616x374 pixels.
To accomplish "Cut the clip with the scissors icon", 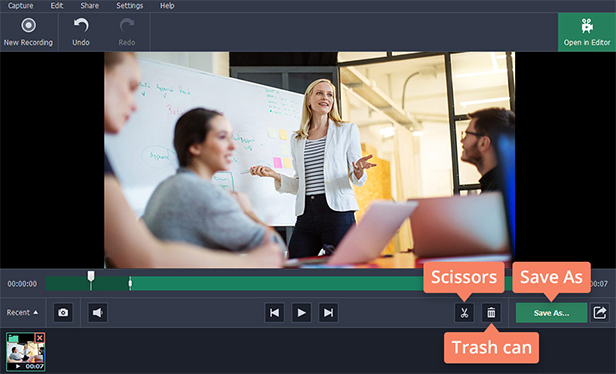I will tap(464, 313).
